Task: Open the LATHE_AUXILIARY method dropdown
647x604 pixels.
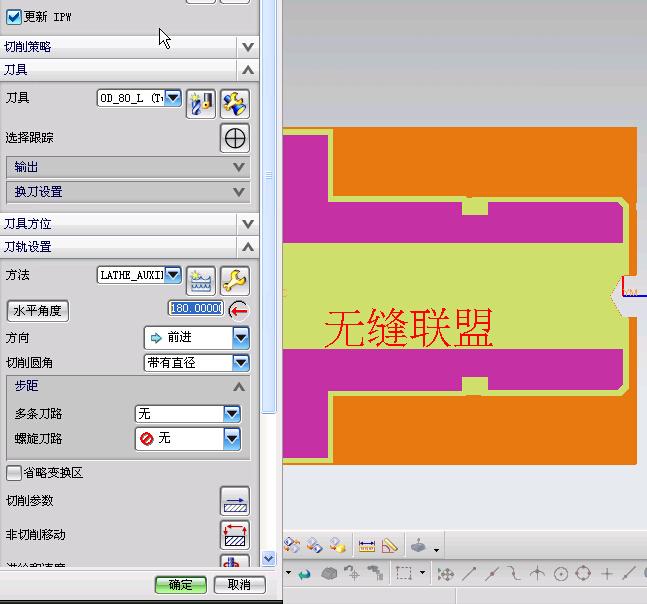Action: [x=173, y=275]
